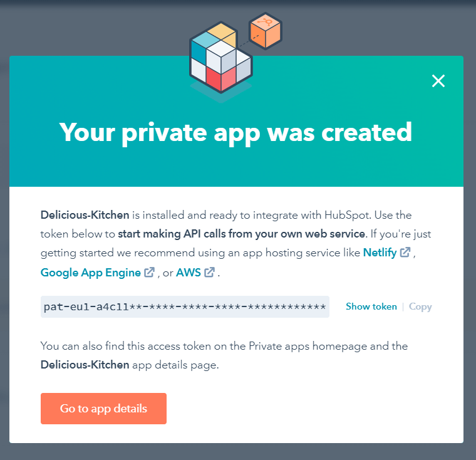
Task: Reveal the token with Show token
Action: click(x=371, y=306)
